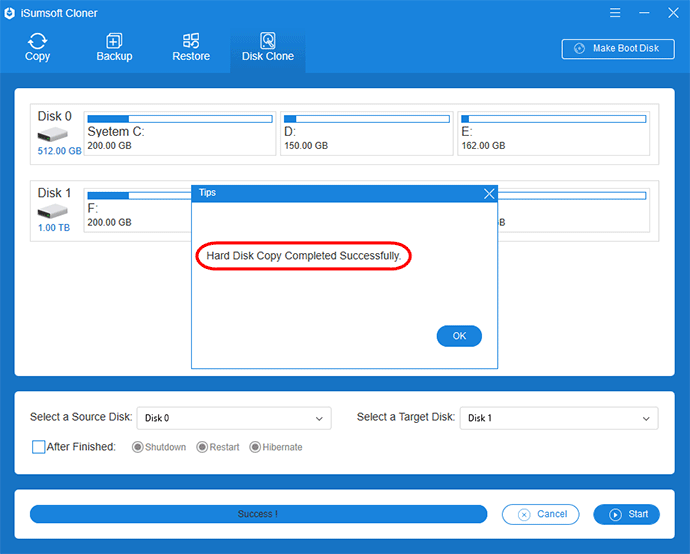The width and height of the screenshot is (690, 554).
Task: Click the Make Boot Disk button
Action: click(x=618, y=48)
